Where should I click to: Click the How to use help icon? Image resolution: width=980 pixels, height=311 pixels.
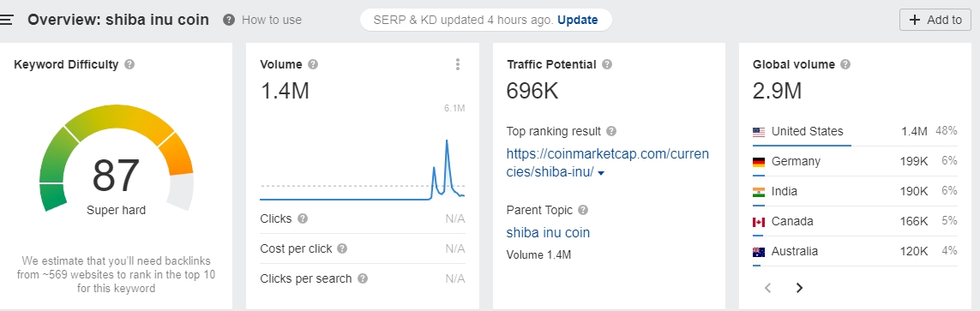point(230,20)
